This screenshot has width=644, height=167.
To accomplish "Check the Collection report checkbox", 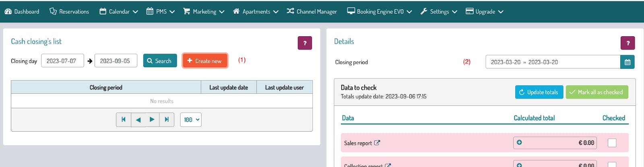I will tap(612, 164).
